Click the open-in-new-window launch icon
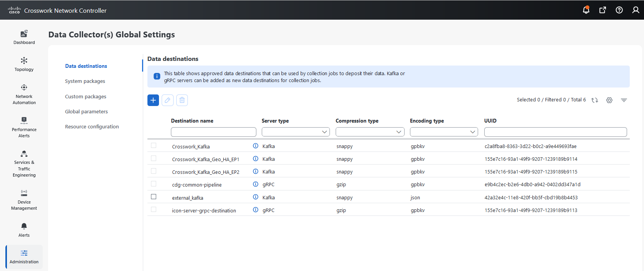The height and width of the screenshot is (271, 644). (603, 10)
